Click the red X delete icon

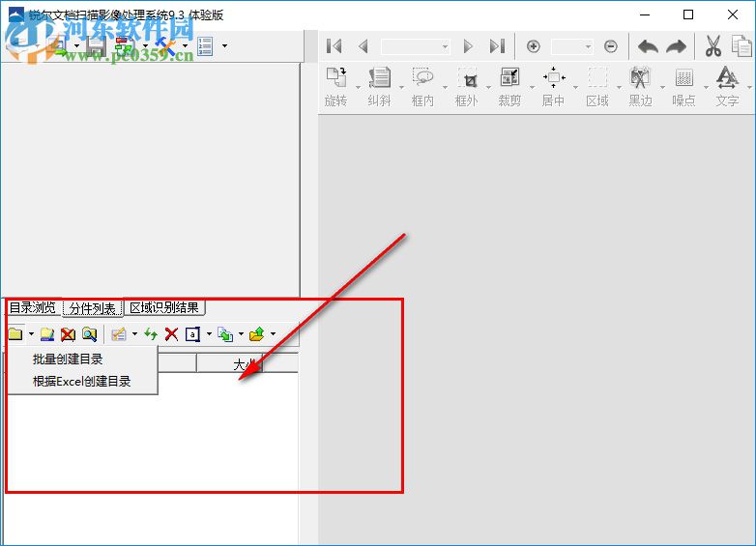171,334
